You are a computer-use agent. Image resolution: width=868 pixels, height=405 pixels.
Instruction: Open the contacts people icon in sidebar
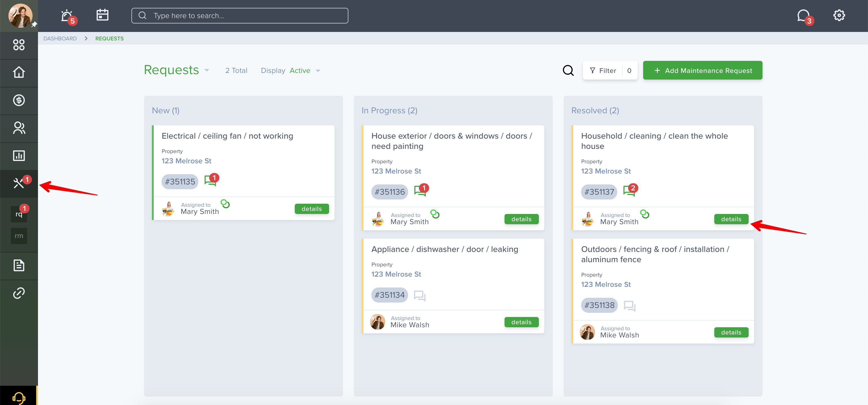[x=19, y=128]
